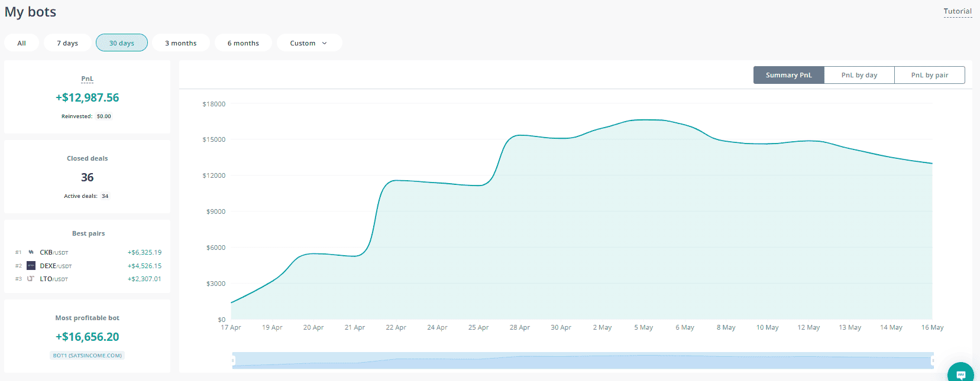Open the live chat support bubble
Viewport: 980px width, 381px height.
(960, 374)
